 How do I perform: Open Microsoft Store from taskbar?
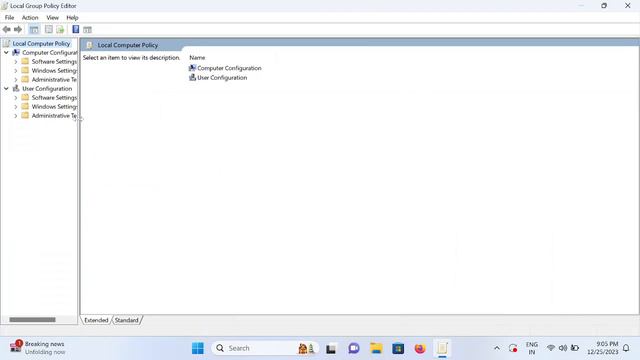pos(398,348)
